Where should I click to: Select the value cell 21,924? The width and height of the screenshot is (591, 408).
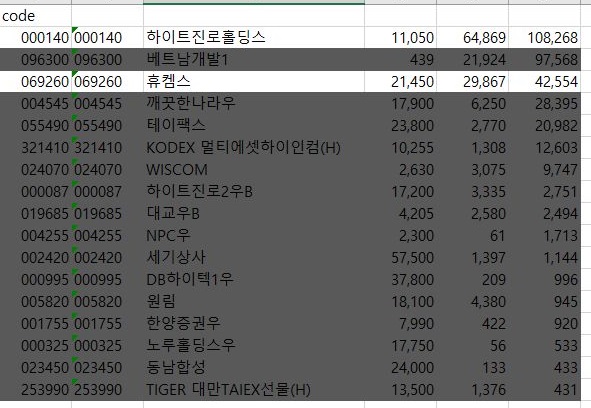tap(473, 59)
